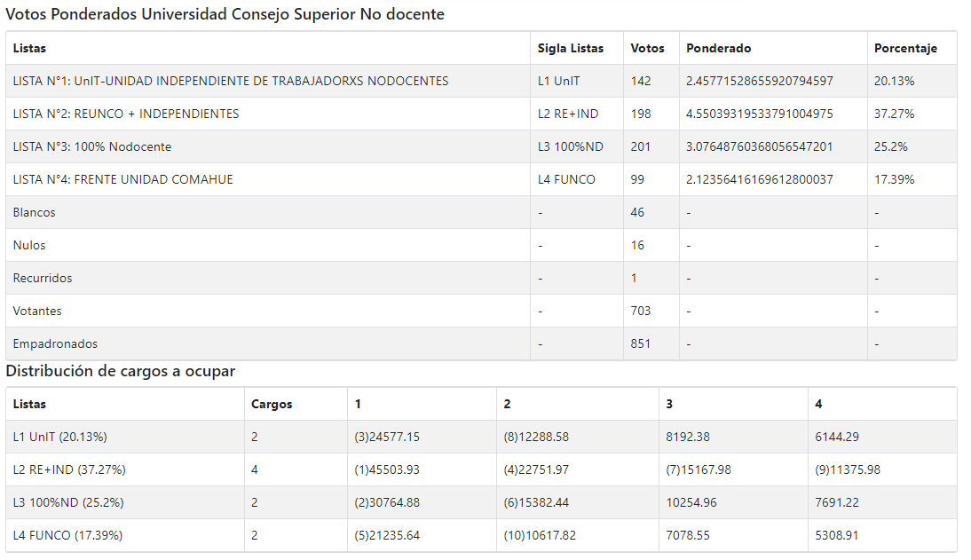Screen dimensions: 971x560
Task: Click the 'Empadronados' row label
Action: (x=55, y=343)
